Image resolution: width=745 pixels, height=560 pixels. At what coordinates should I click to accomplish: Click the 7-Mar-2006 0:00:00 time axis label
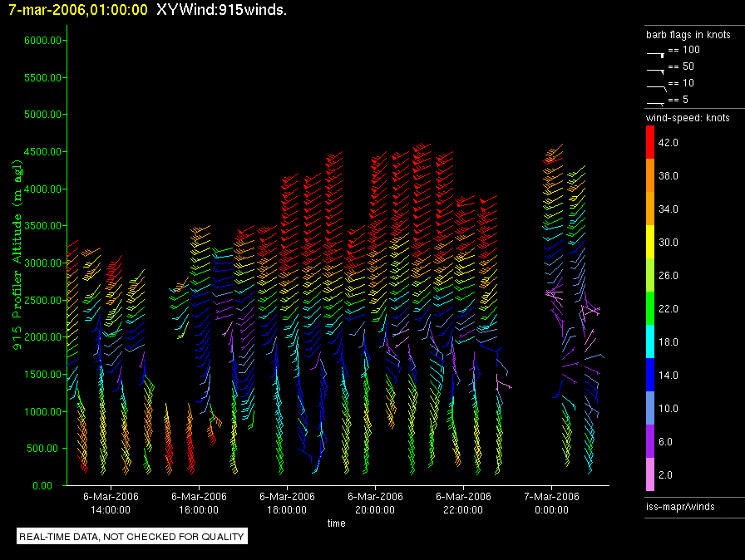pos(551,503)
